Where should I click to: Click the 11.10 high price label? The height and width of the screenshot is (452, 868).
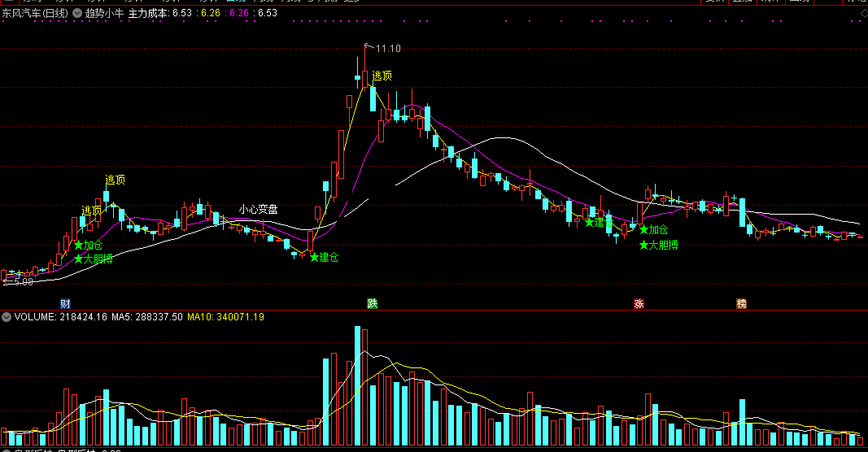[388, 49]
